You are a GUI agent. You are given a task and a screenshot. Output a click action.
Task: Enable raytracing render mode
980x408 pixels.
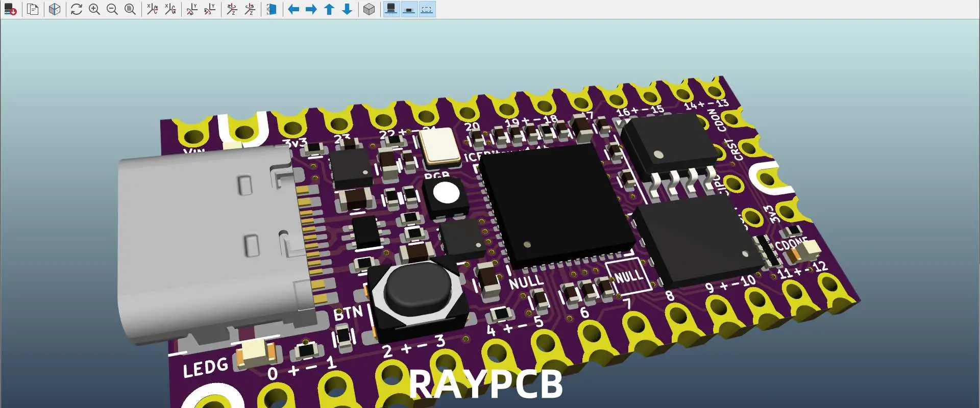(55, 9)
